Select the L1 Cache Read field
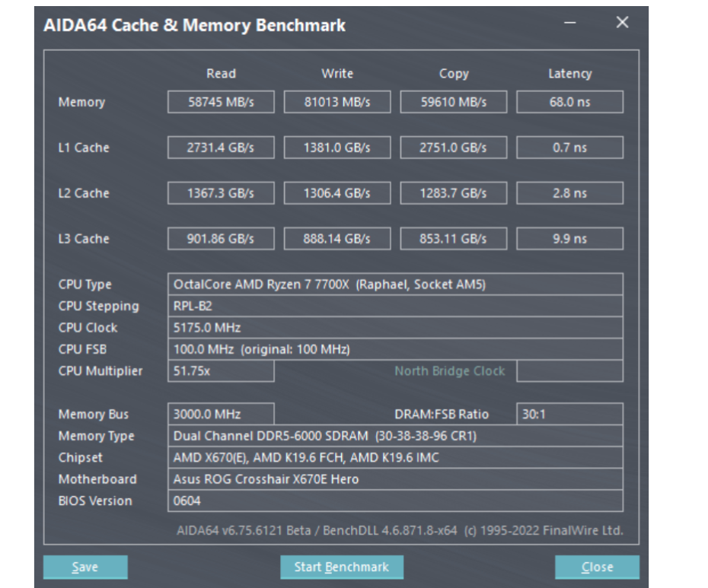This screenshot has width=708, height=588. [221, 148]
